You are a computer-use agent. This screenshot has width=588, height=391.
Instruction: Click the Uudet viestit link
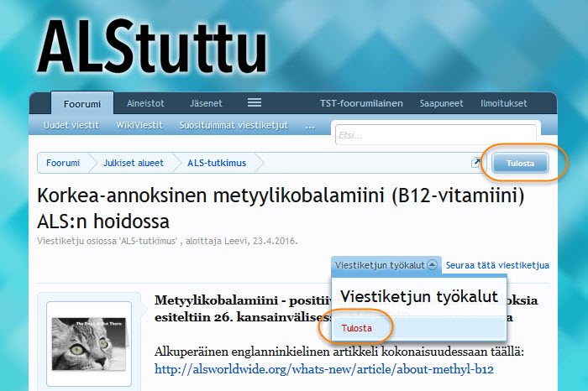coord(71,126)
